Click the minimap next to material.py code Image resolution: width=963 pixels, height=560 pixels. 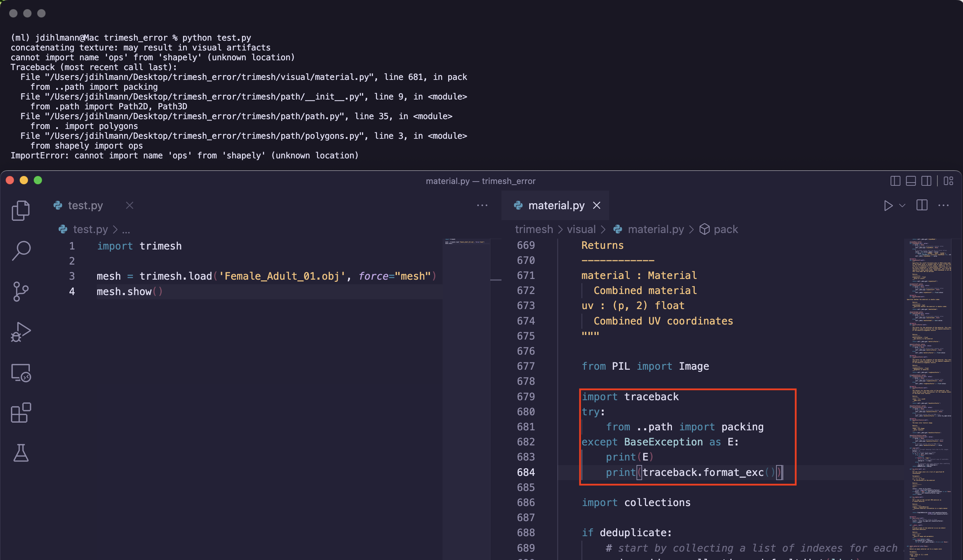tap(930, 382)
